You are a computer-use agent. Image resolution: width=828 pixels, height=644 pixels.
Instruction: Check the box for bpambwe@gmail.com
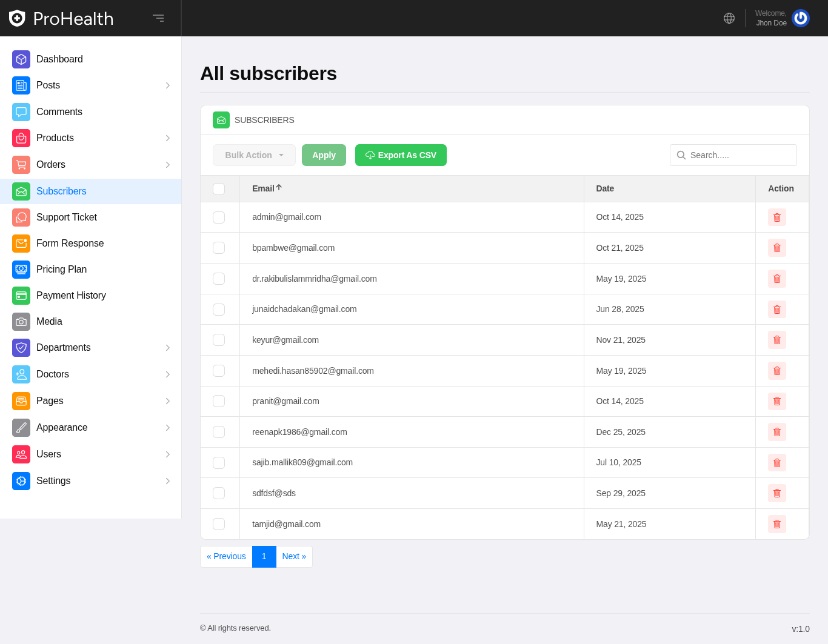[x=219, y=248]
